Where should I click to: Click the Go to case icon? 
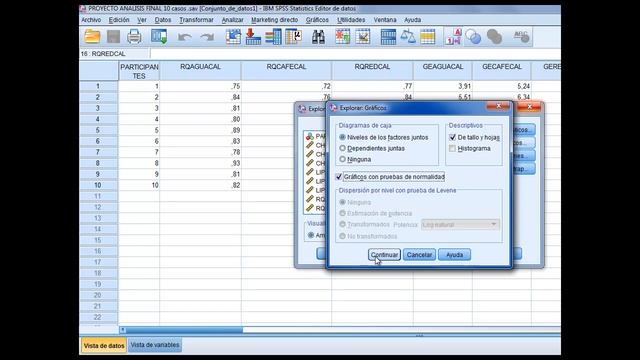(233, 37)
